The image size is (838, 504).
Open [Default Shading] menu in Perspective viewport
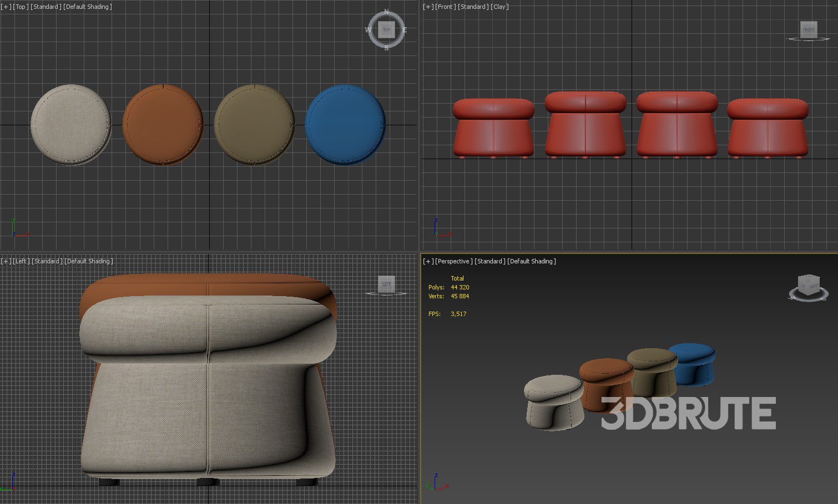pyautogui.click(x=531, y=261)
